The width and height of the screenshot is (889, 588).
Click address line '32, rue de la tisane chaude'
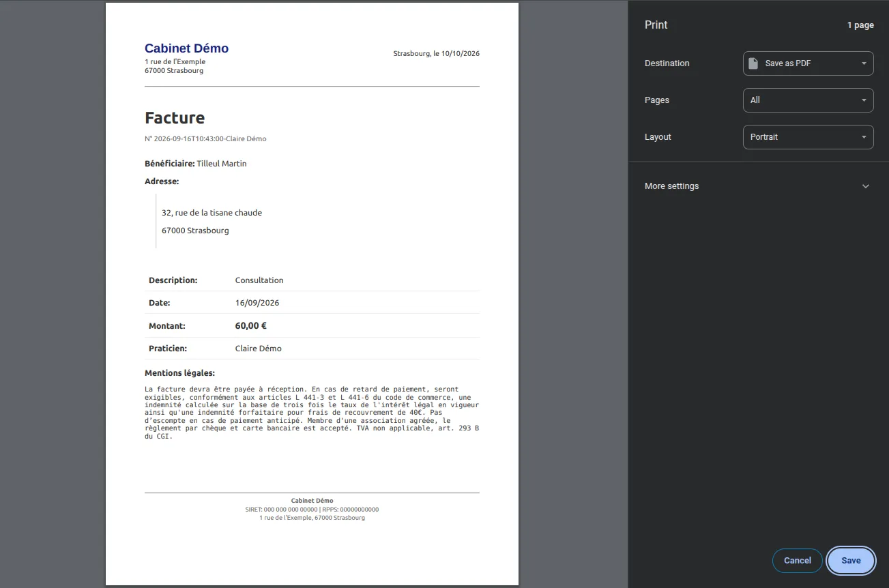click(212, 213)
